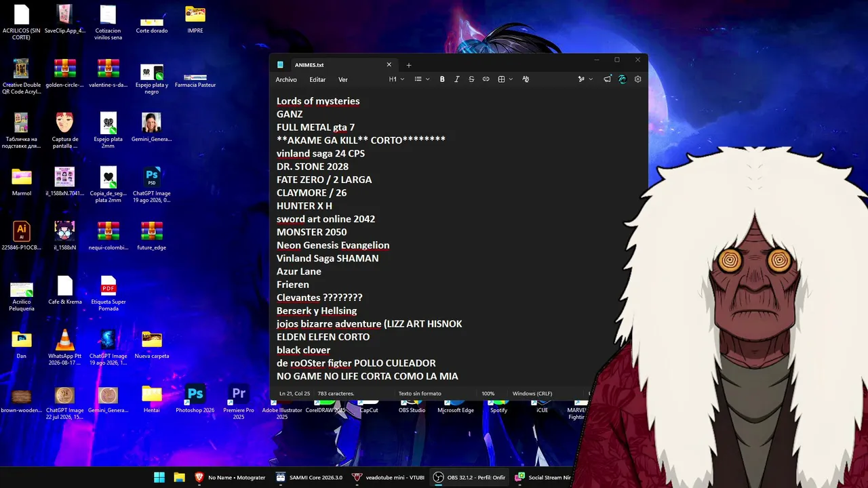Toggle bold formatting in Notepad
Viewport: 868px width, 488px height.
click(442, 79)
